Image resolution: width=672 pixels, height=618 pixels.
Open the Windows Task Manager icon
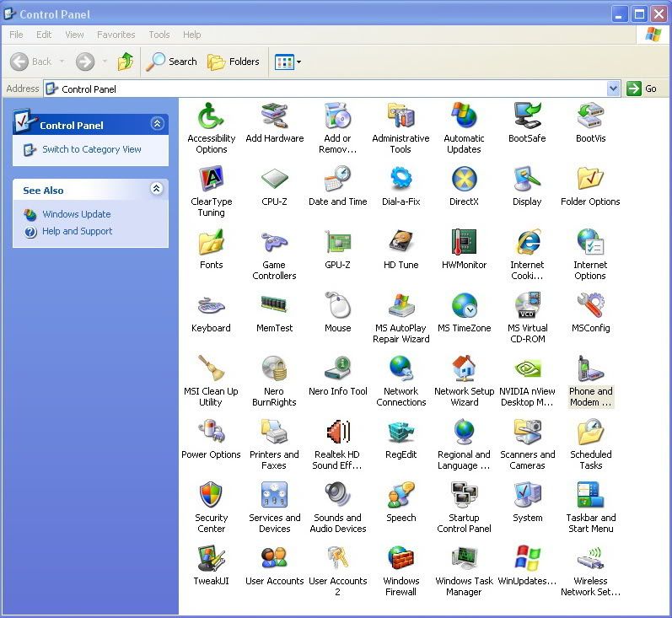tap(464, 558)
